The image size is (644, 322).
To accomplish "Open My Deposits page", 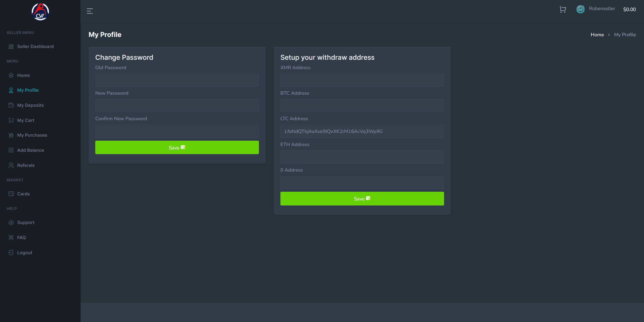I will 31,105.
